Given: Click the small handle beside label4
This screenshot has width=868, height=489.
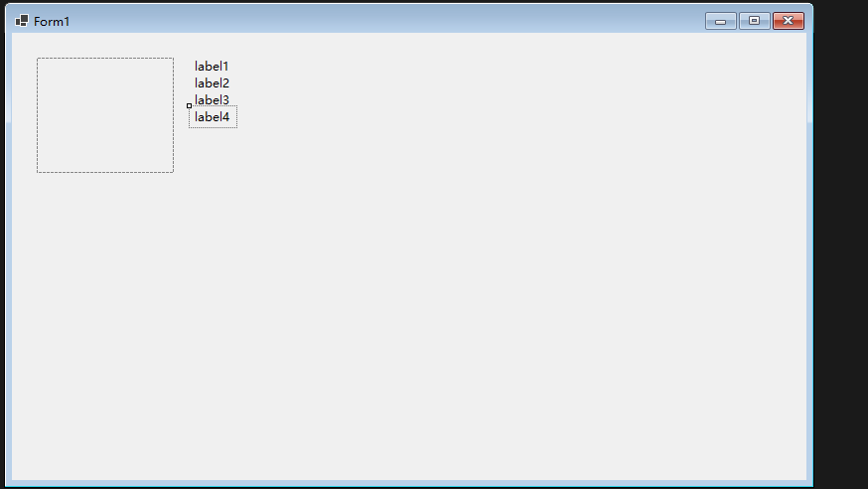Looking at the screenshot, I should tap(189, 105).
